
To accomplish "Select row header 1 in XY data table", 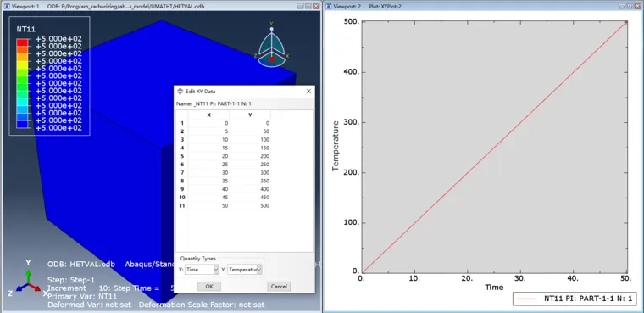I will click(182, 123).
